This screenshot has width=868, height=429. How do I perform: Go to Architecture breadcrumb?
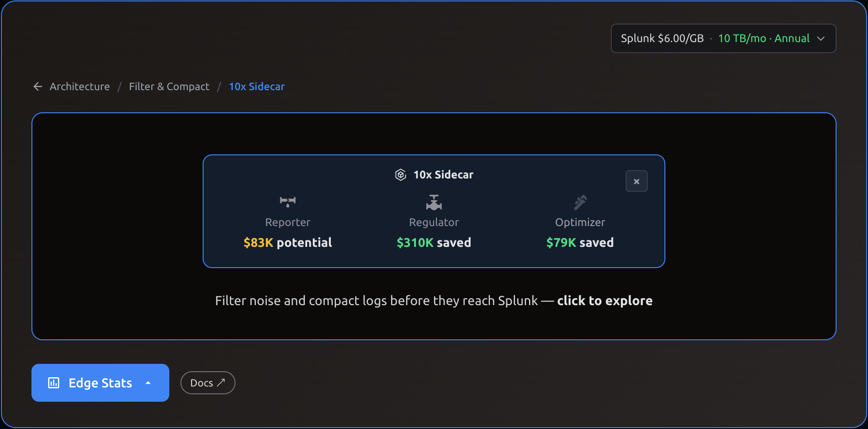(x=80, y=86)
